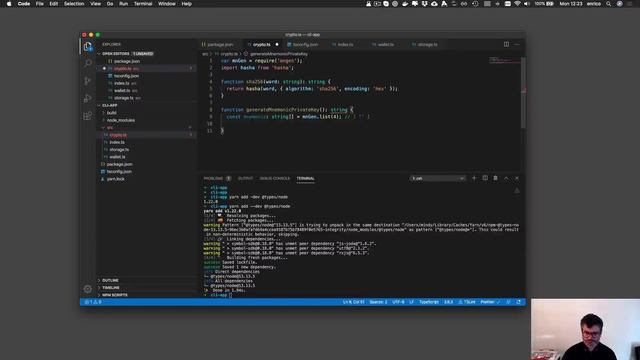Click the editor minimap

coord(504,60)
